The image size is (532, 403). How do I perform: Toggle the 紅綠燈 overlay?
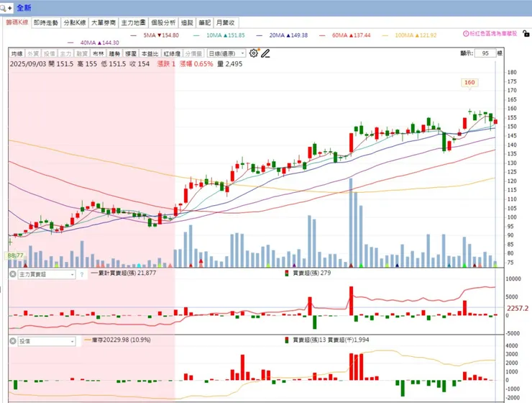click(x=172, y=54)
